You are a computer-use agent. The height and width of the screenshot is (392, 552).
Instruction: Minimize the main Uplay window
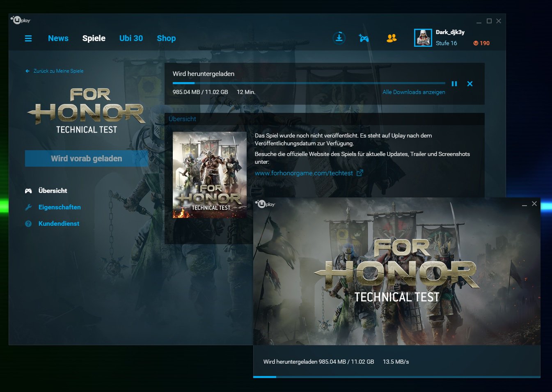pyautogui.click(x=479, y=21)
